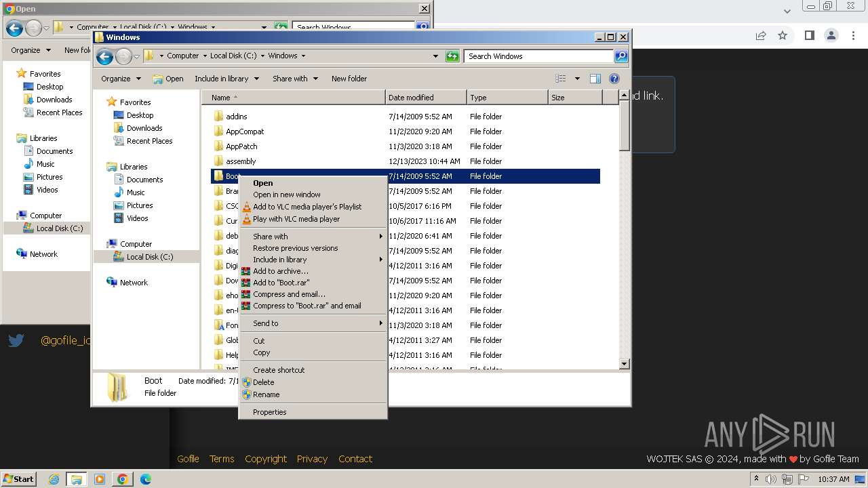Bookmark this page with the star icon
Viewport: 868px width, 488px height.
[783, 35]
